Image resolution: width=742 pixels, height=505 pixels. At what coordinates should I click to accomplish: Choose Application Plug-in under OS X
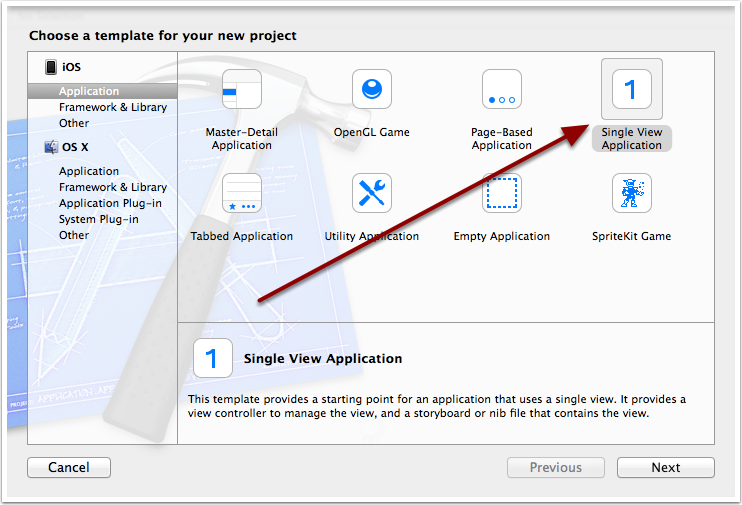coord(110,203)
